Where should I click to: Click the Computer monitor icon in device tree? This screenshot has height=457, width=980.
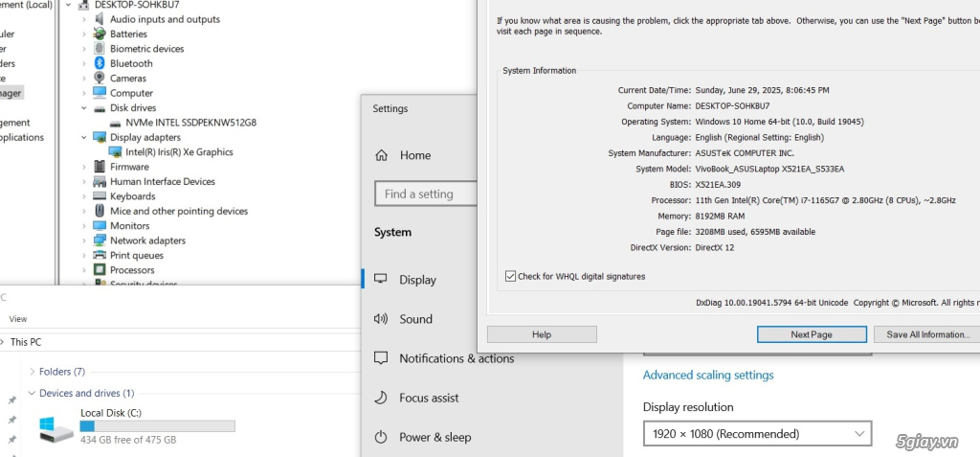click(100, 93)
